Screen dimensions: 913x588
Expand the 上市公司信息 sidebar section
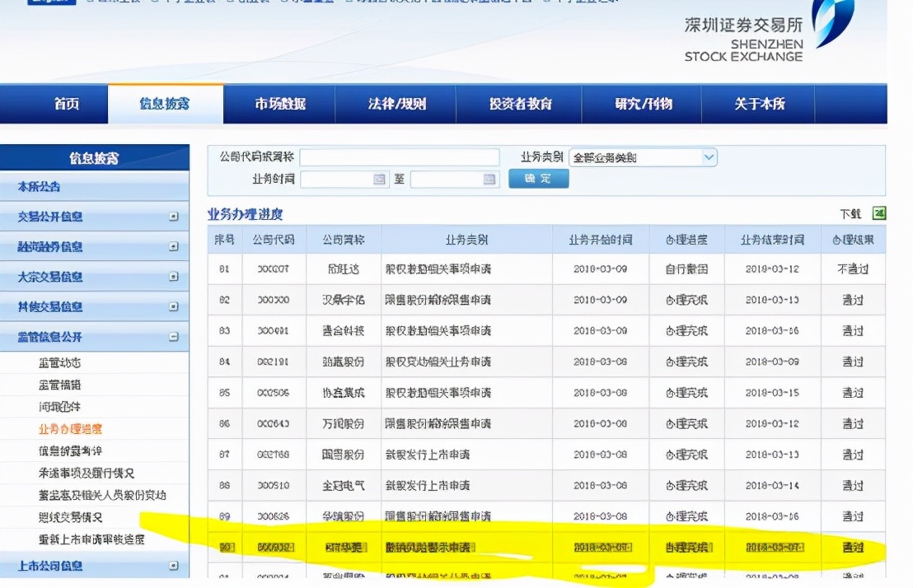click(x=173, y=566)
